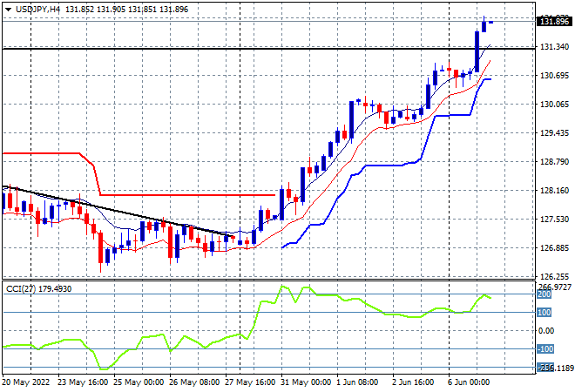The image size is (575, 392).
Task: Click the 6 Jun 00:00 time label
Action: (x=469, y=382)
